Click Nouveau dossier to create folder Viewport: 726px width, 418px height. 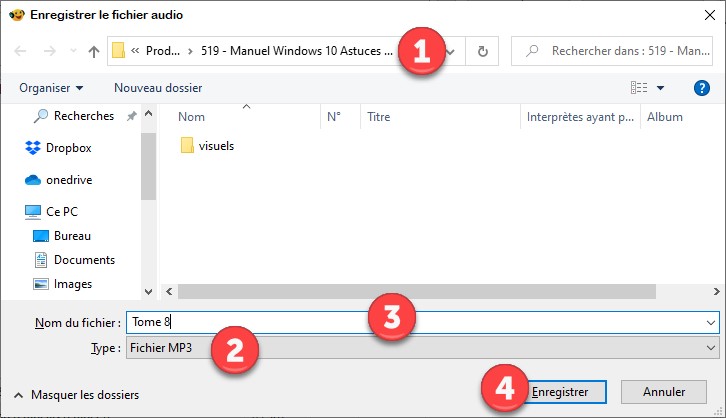[158, 88]
